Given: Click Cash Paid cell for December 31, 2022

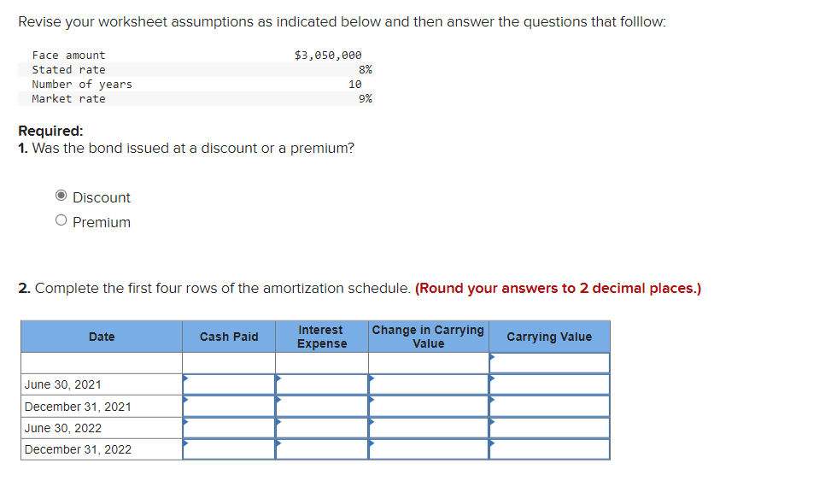Looking at the screenshot, I should click(x=228, y=448).
